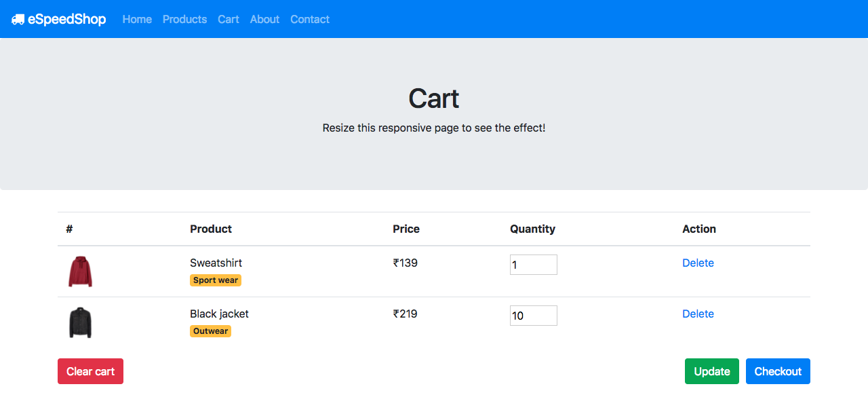The image size is (868, 414).
Task: Click the Sweatshirt product image
Action: pyautogui.click(x=79, y=271)
